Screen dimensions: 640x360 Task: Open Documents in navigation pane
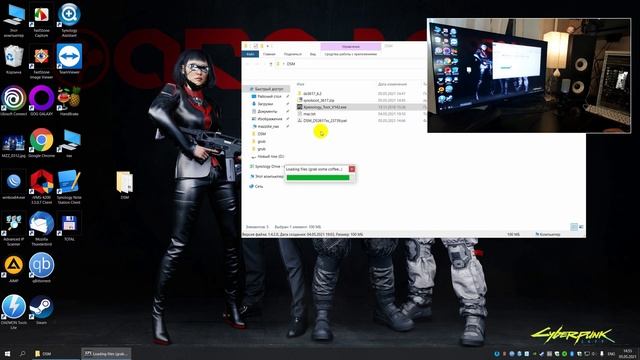tap(267, 111)
